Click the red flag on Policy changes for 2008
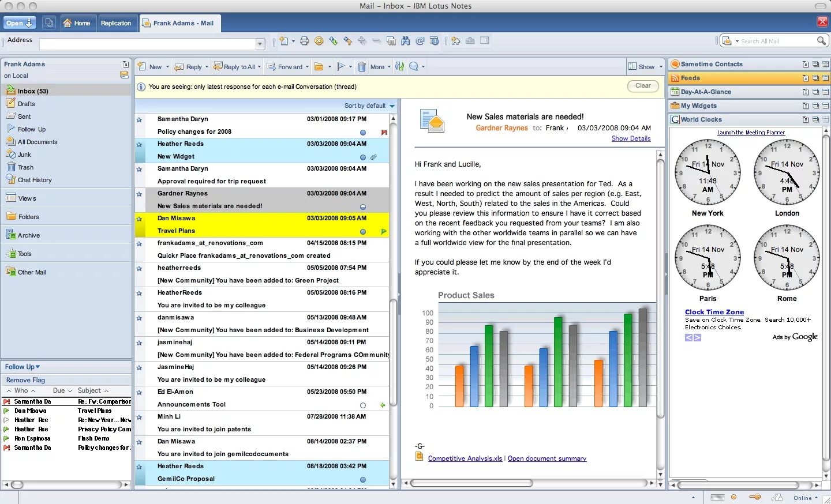This screenshot has height=504, width=831. pyautogui.click(x=384, y=132)
